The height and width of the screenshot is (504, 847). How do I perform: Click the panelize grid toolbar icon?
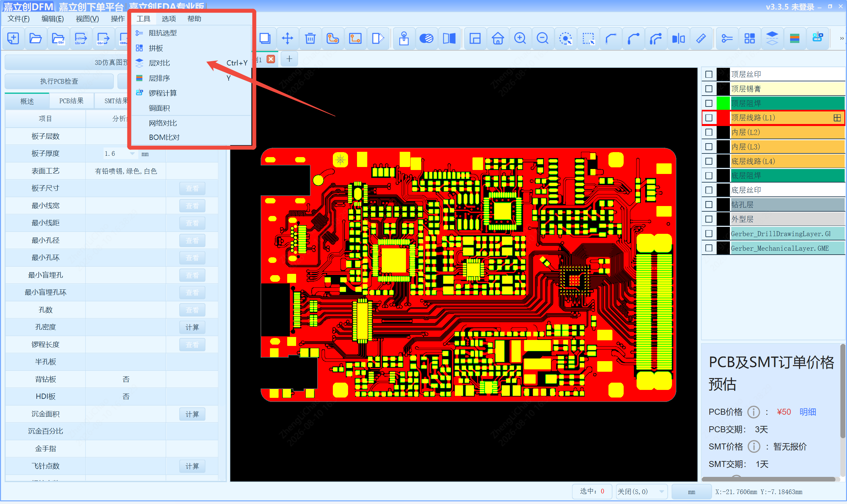(x=749, y=38)
